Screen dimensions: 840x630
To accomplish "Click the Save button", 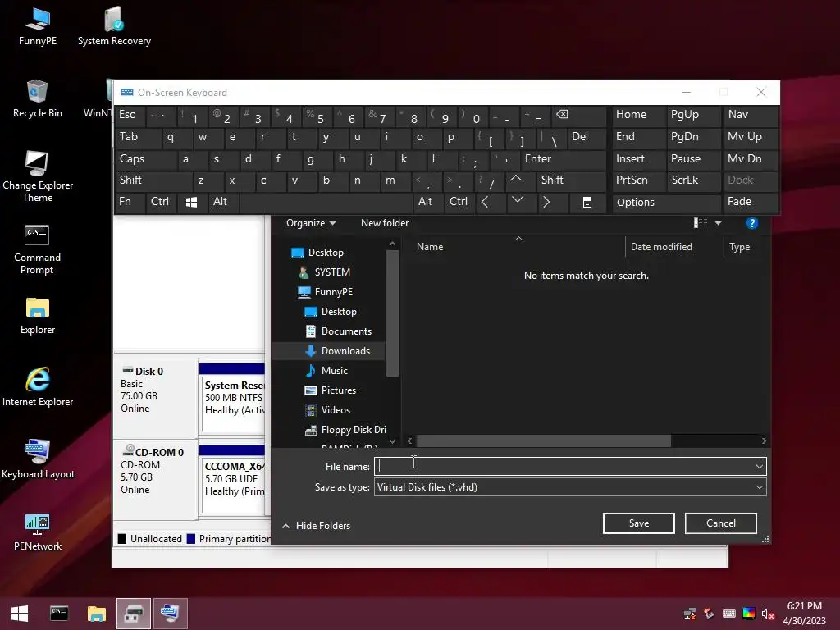I will point(638,523).
